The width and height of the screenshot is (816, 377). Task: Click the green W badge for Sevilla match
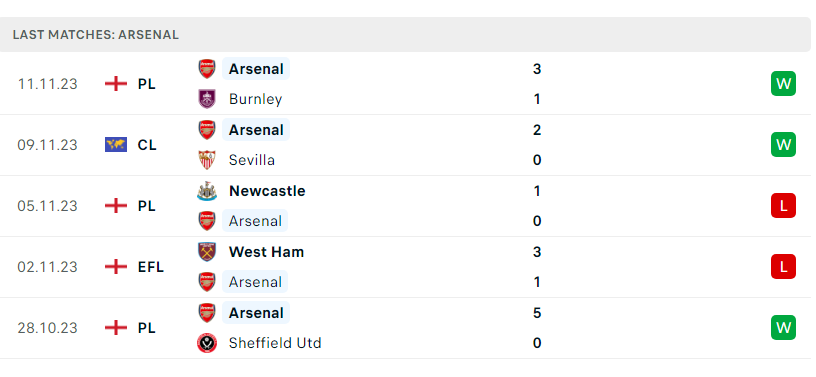point(783,145)
